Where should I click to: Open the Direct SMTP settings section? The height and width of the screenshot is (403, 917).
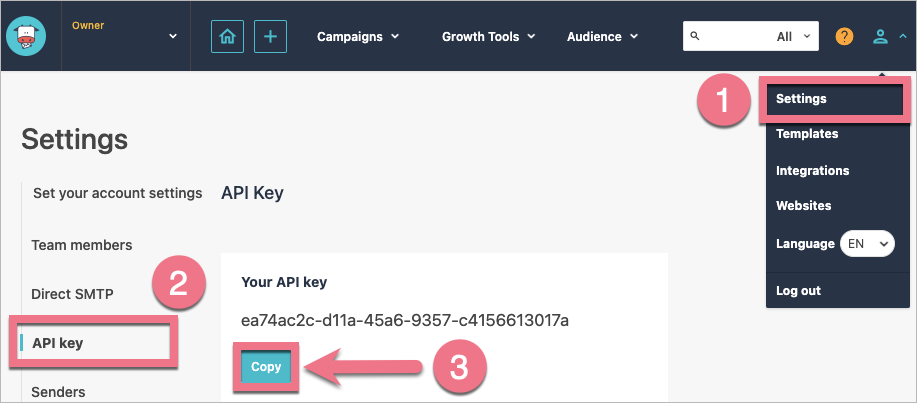[x=72, y=295]
